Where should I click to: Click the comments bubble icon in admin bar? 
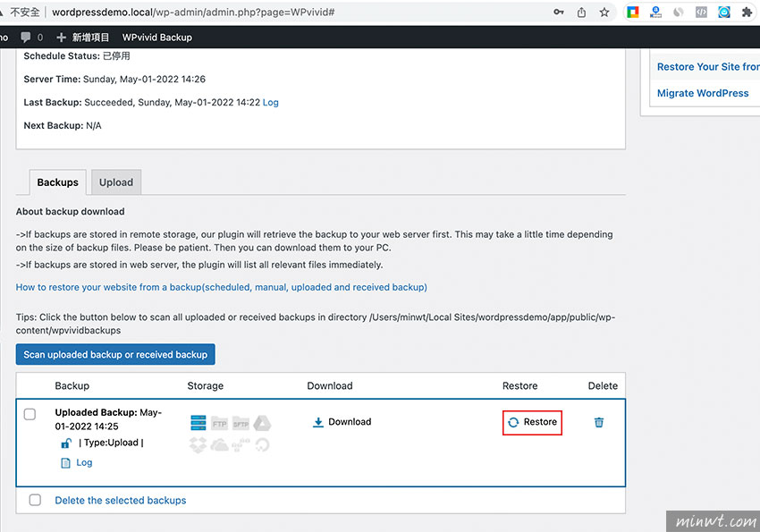click(x=26, y=38)
